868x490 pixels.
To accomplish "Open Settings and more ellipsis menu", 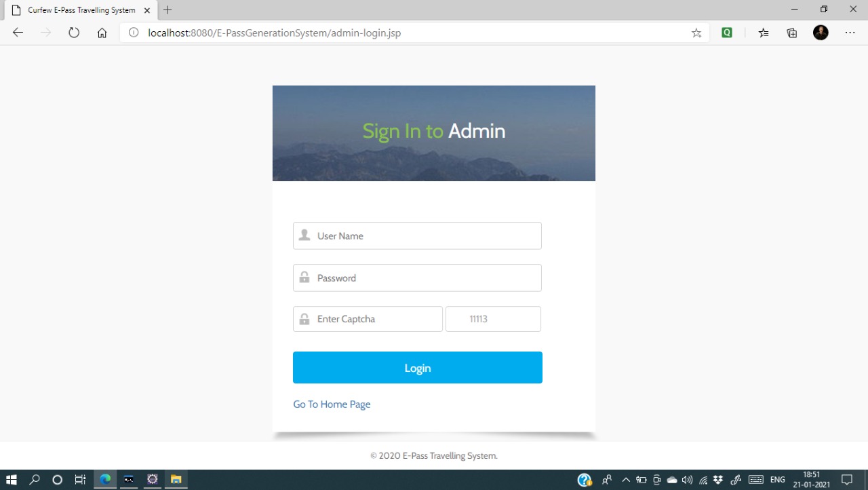I will (x=850, y=33).
